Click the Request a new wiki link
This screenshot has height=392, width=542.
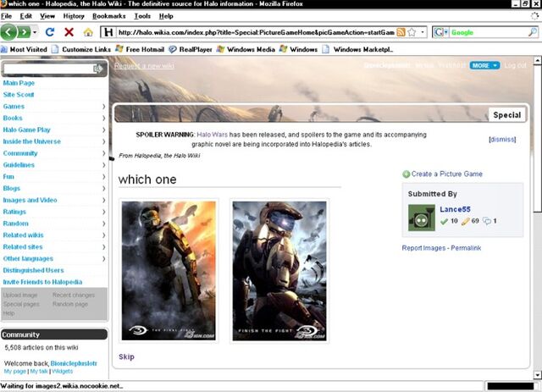click(144, 66)
